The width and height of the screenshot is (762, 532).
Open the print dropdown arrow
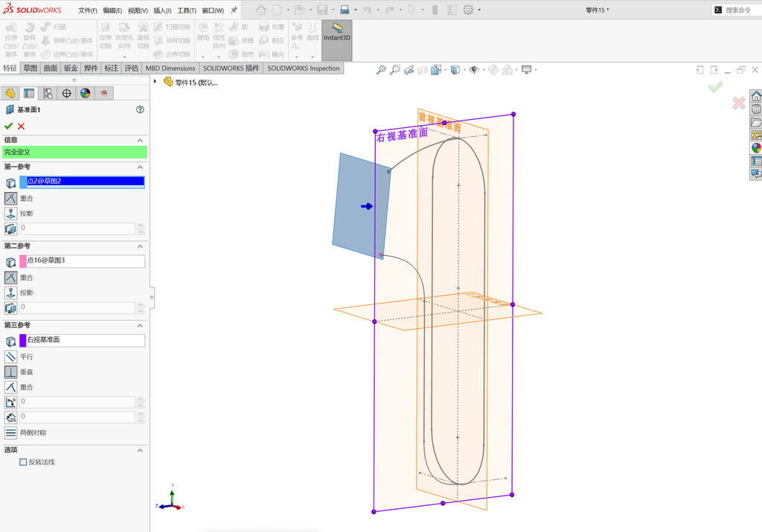tap(355, 10)
